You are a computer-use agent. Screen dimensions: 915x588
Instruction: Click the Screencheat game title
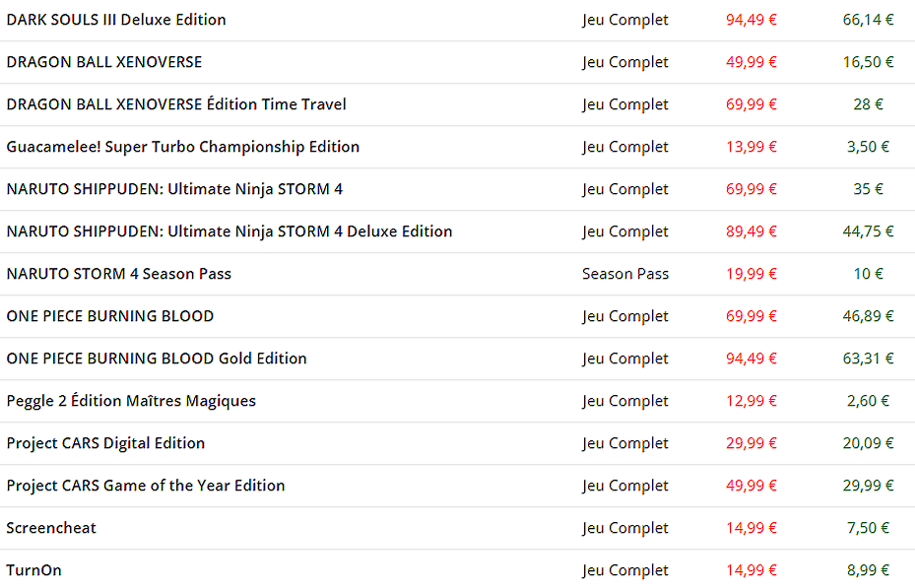(51, 528)
